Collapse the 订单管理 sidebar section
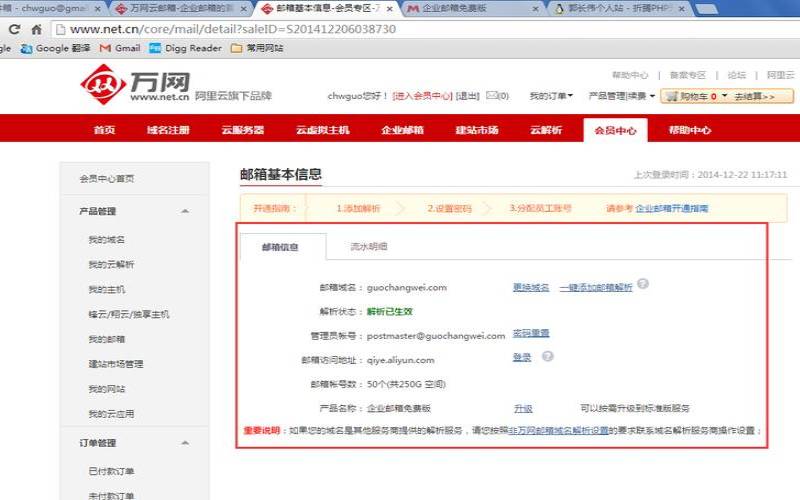 click(185, 443)
